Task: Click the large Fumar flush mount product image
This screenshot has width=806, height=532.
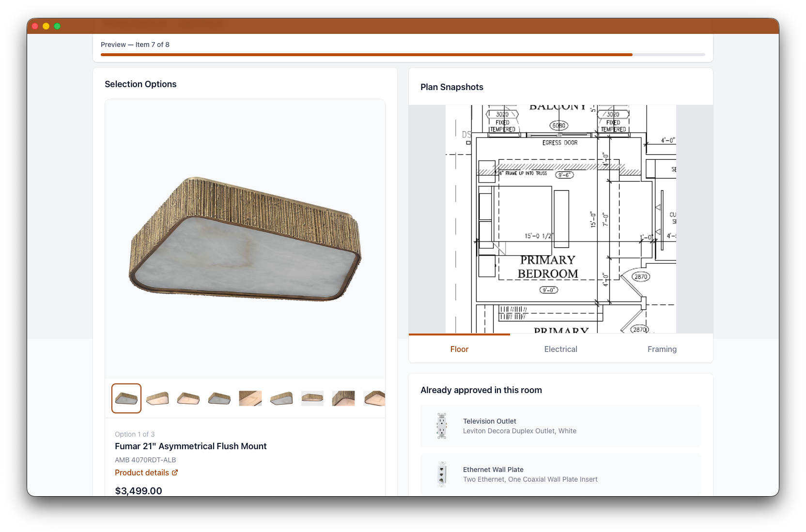Action: (x=245, y=239)
